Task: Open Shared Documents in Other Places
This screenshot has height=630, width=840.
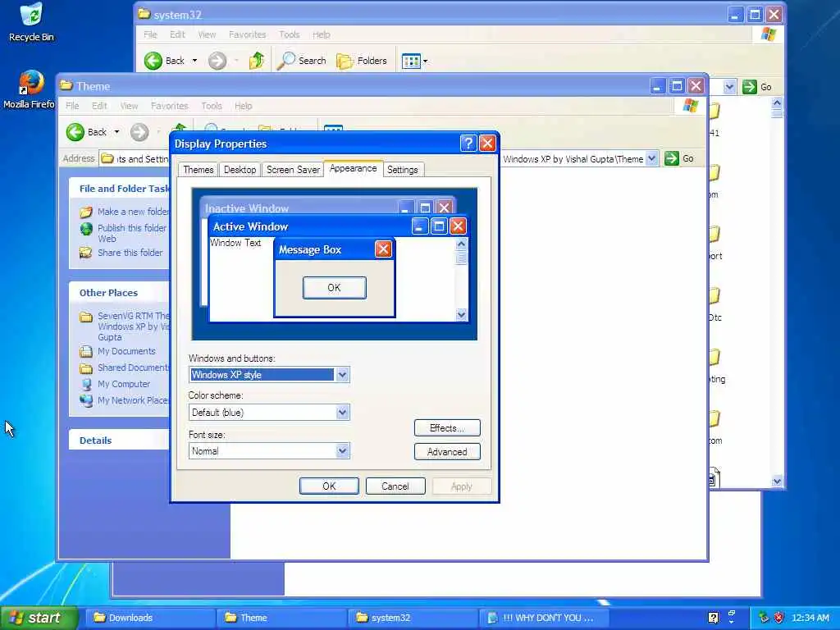Action: pos(125,367)
